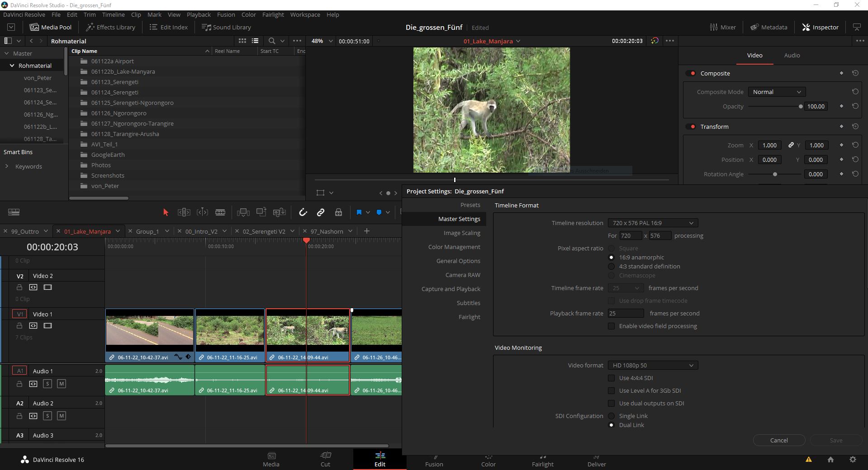The height and width of the screenshot is (470, 868).
Task: Expand the Keywords smart bin
Action: point(7,166)
